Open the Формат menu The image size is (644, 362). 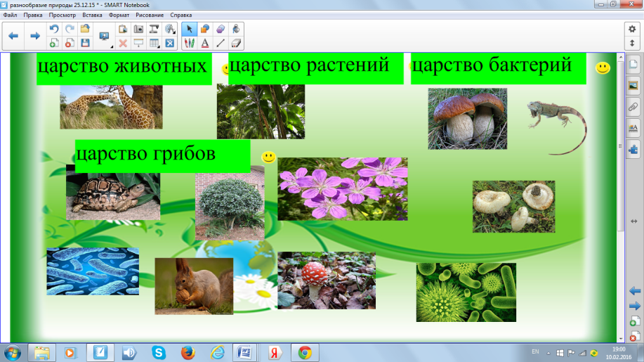118,15
